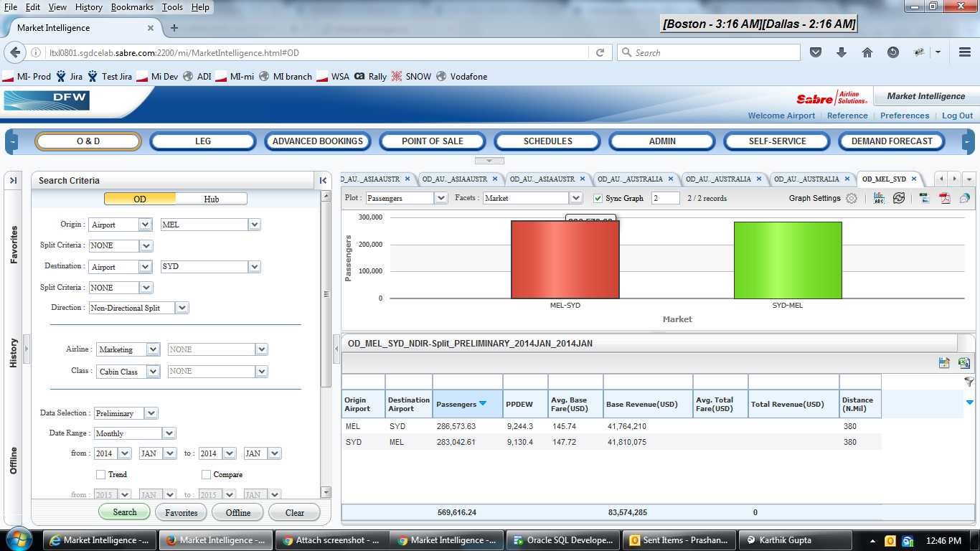Export table to Excel icon
Screen dimensions: 980x551
coord(964,363)
